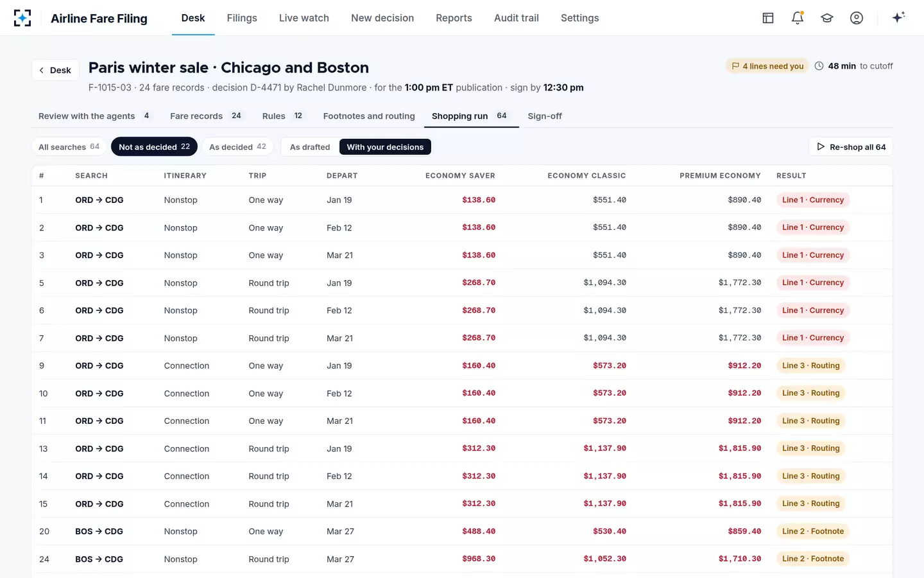Click Line 1 Currency badge in row 1
The width and height of the screenshot is (924, 578).
pos(813,200)
